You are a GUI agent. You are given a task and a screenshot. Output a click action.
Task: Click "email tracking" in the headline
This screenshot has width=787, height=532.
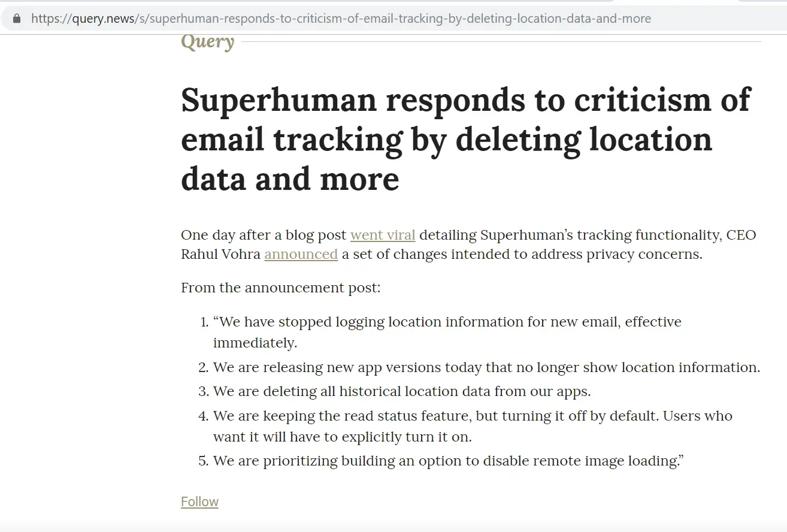292,139
